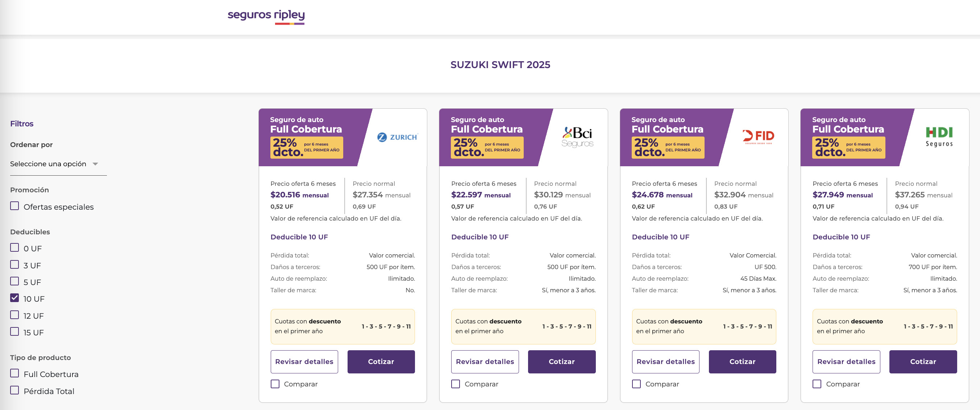
Task: Click the dropdown arrow next to Seleccione una opción
Action: tap(95, 164)
